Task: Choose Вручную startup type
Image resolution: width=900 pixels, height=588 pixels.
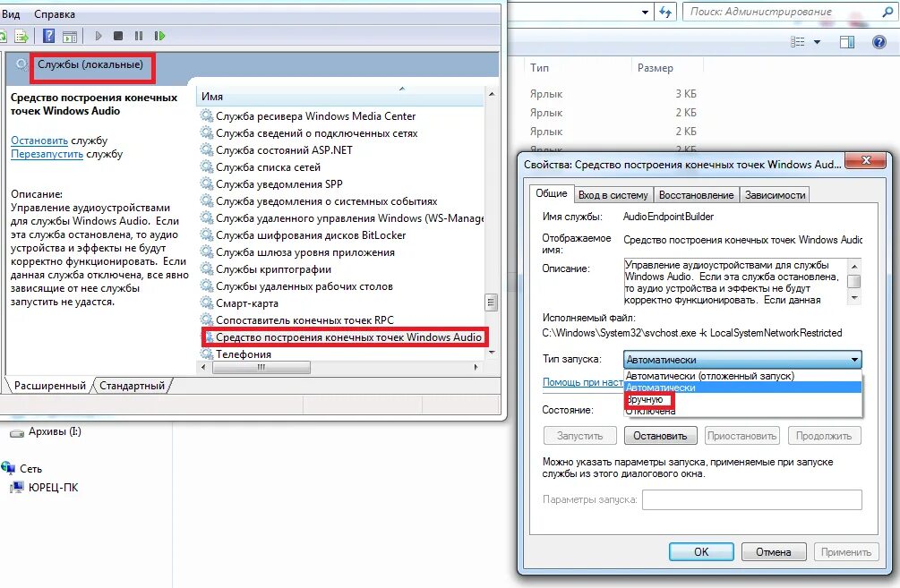Action: pyautogui.click(x=742, y=399)
